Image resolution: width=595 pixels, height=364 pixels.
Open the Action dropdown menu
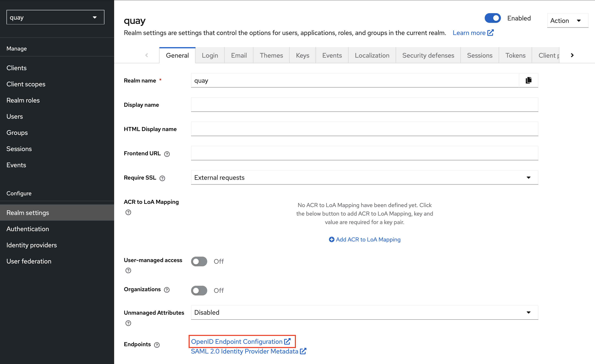(x=567, y=21)
